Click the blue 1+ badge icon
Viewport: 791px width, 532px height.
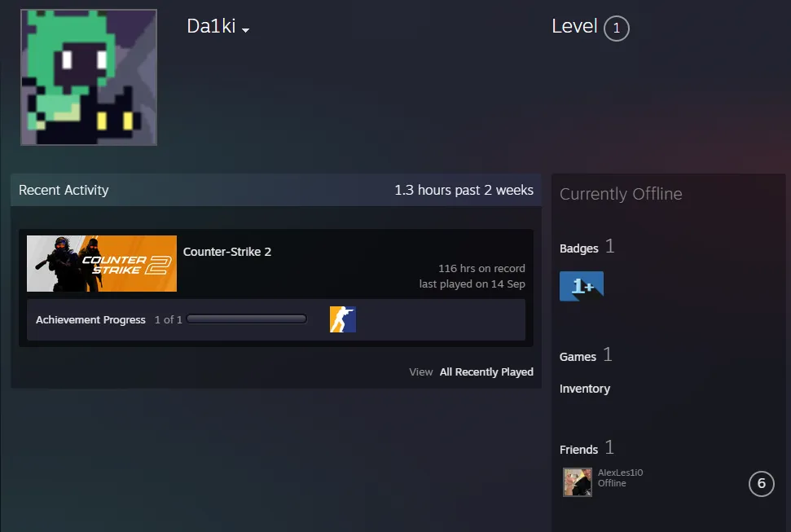[x=582, y=286]
